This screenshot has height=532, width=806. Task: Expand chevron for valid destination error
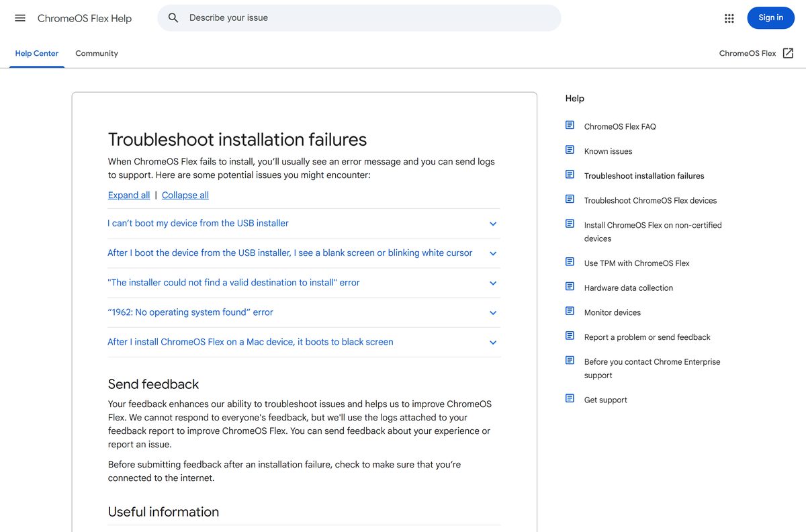[x=493, y=283]
